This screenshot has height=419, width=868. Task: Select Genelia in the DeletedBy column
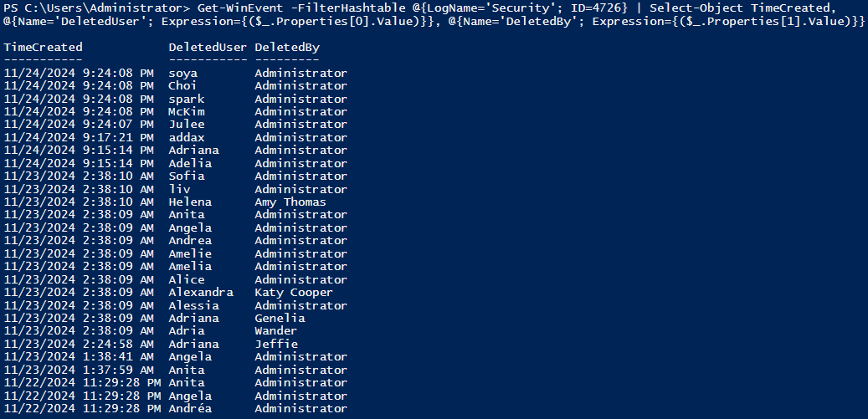[x=280, y=318]
